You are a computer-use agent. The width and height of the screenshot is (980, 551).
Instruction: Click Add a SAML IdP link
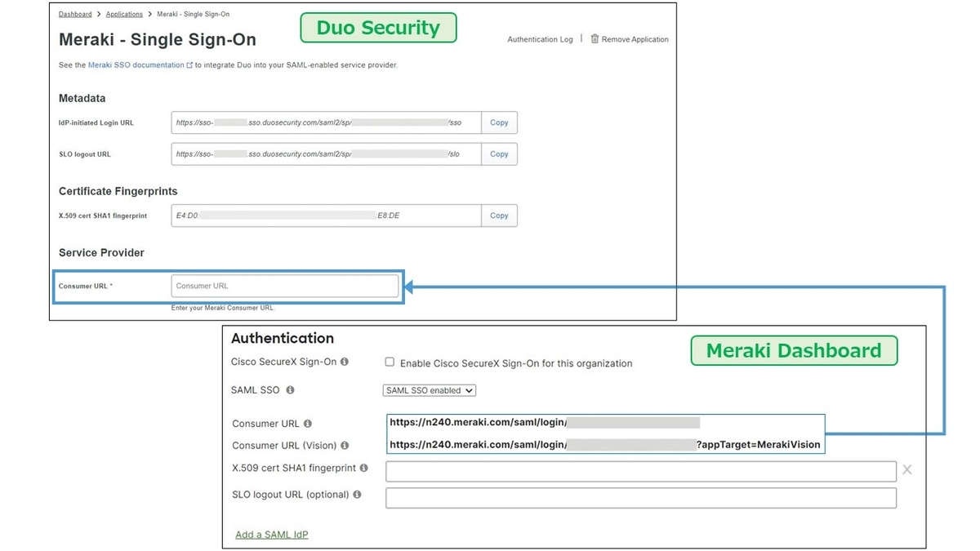click(272, 535)
